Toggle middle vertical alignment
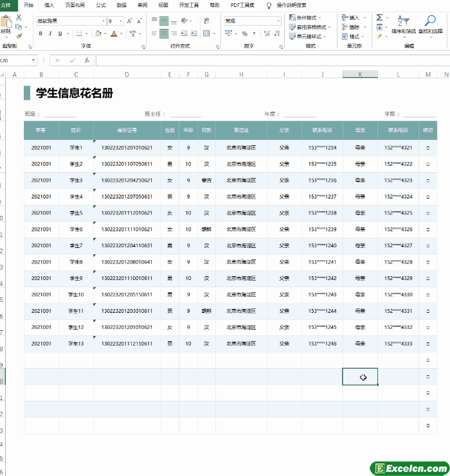The image size is (450, 476). point(164,21)
